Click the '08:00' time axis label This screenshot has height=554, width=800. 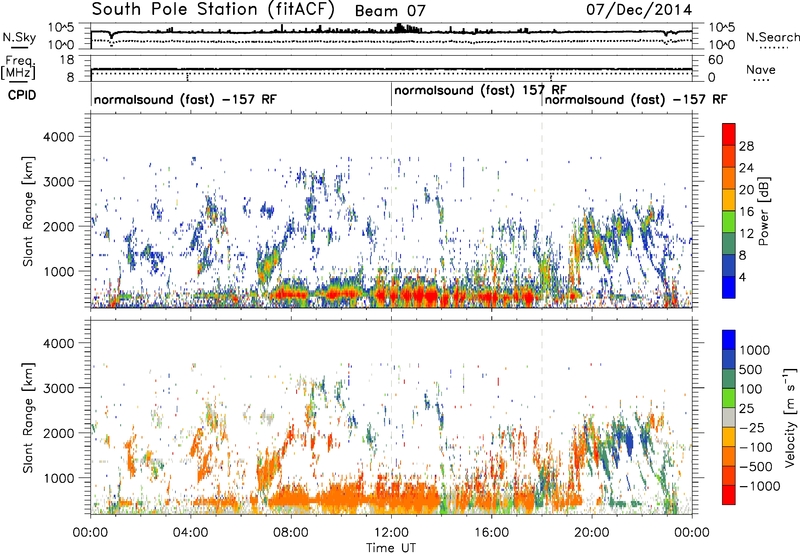coord(291,533)
